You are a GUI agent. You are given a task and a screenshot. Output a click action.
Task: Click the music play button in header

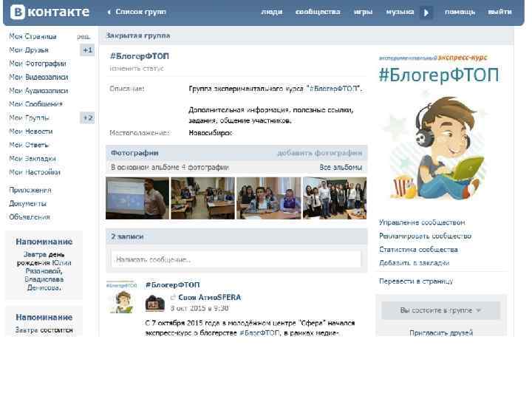(426, 13)
